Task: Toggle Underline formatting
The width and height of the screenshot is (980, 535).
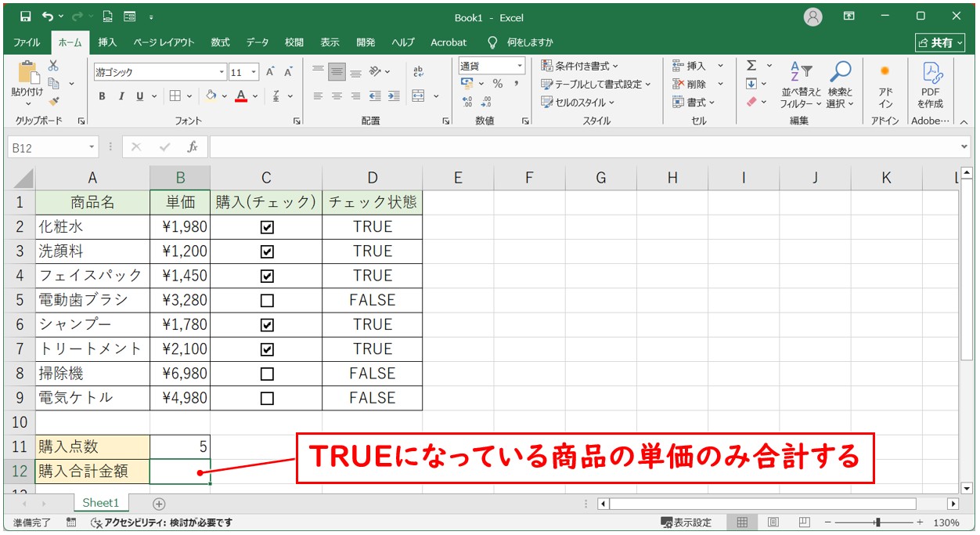Action: click(140, 96)
